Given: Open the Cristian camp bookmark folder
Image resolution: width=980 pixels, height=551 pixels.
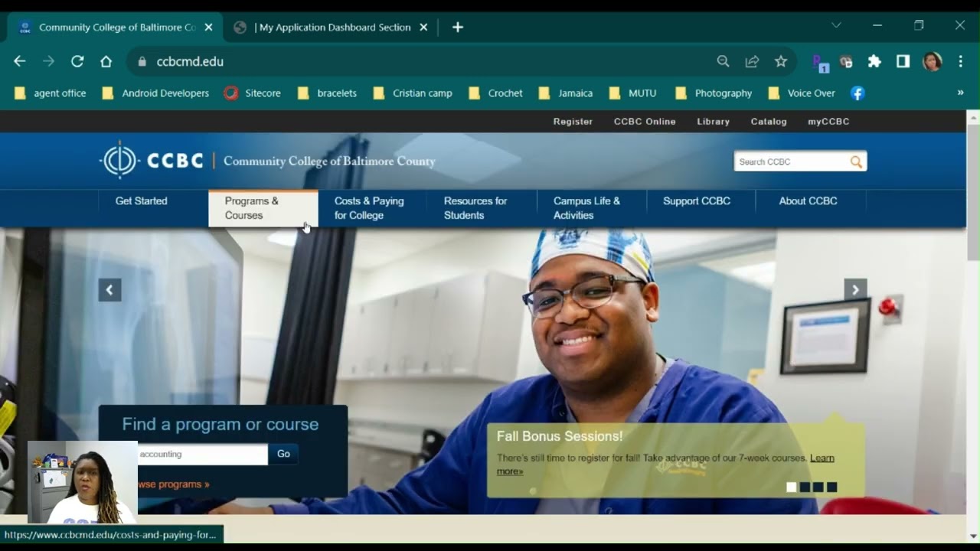Looking at the screenshot, I should point(413,93).
